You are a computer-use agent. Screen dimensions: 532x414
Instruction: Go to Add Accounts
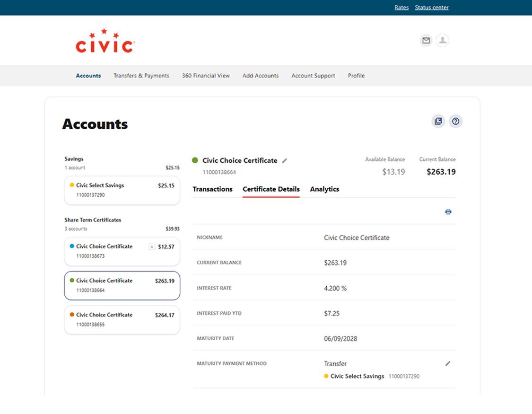tap(260, 76)
